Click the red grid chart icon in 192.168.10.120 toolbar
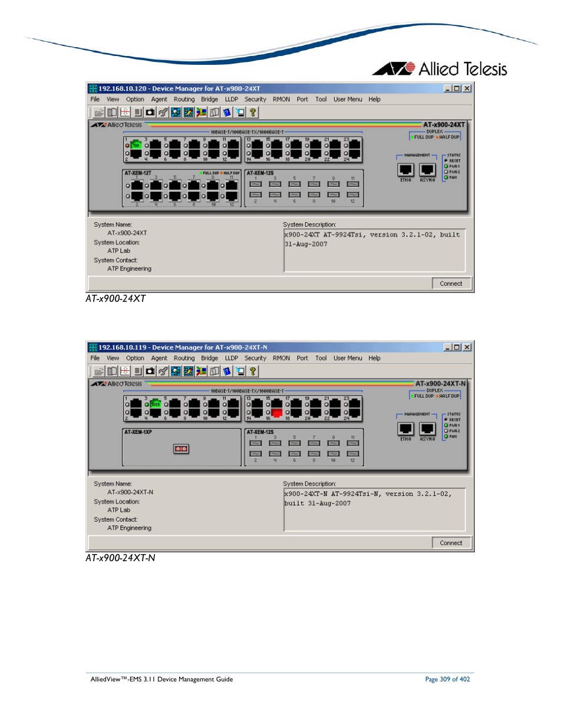 pos(125,112)
